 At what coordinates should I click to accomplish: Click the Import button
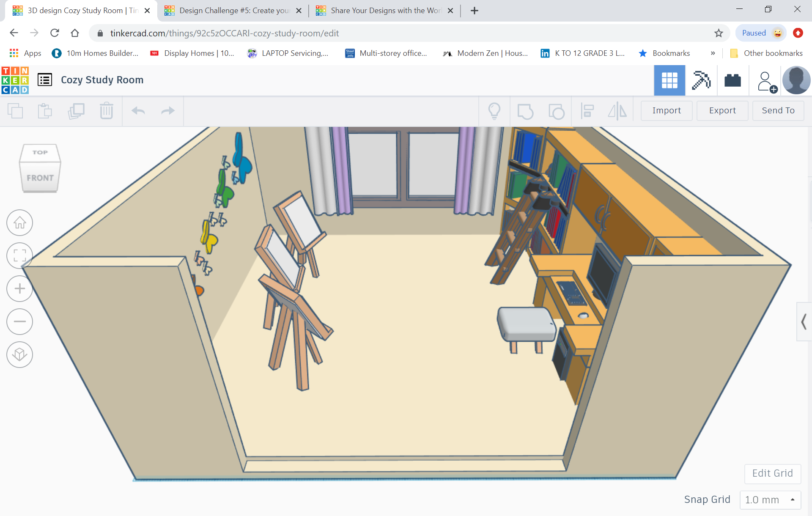pyautogui.click(x=667, y=110)
